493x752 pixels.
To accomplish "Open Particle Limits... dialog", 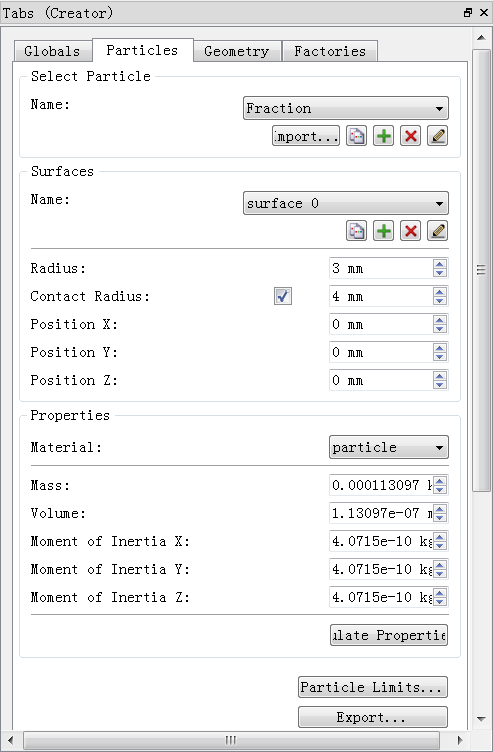I will 373,687.
